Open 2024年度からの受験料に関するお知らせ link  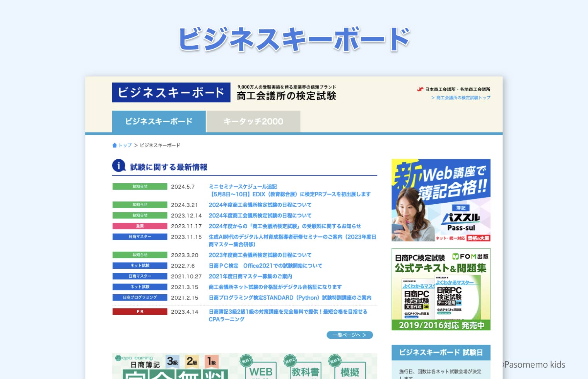(x=285, y=226)
